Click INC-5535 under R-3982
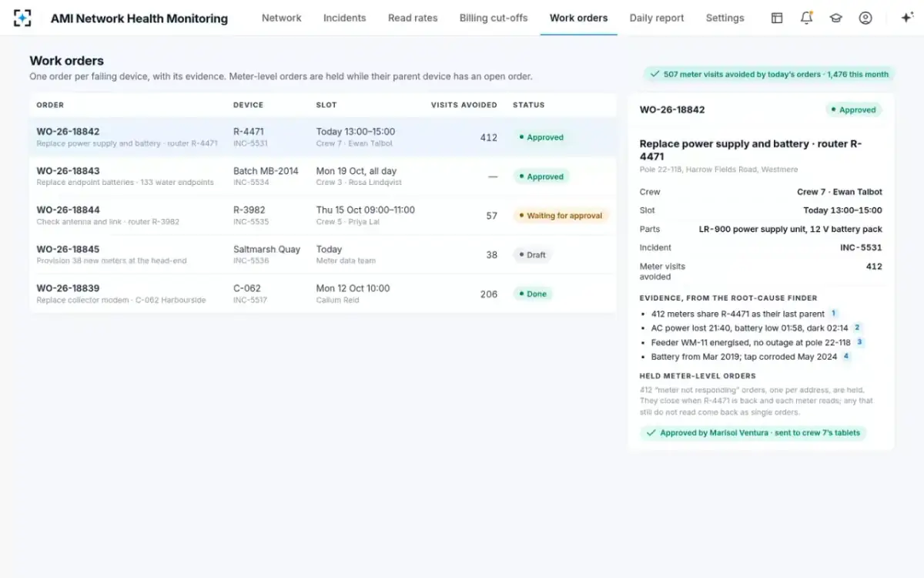Image resolution: width=924 pixels, height=578 pixels. point(251,222)
